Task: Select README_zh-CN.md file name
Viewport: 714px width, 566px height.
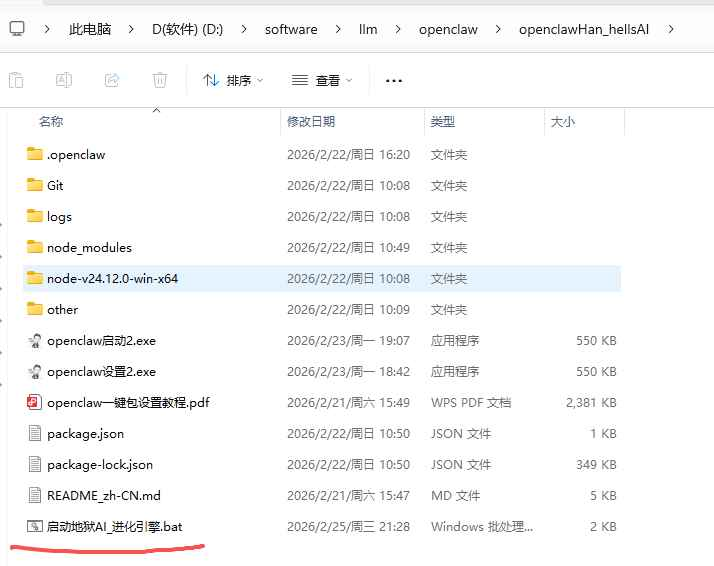Action: coord(104,495)
